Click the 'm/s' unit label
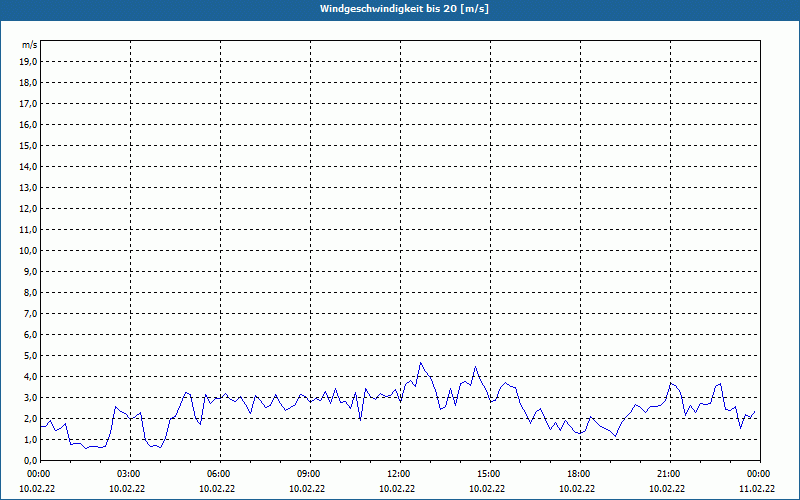This screenshot has height=500, width=800. pyautogui.click(x=29, y=45)
